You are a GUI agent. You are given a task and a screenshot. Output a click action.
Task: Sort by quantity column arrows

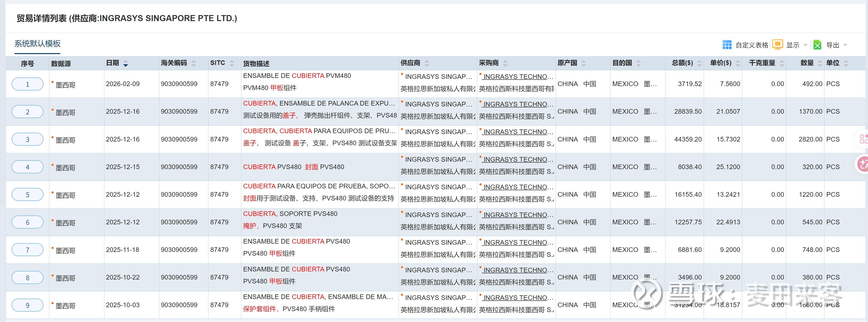pos(820,63)
